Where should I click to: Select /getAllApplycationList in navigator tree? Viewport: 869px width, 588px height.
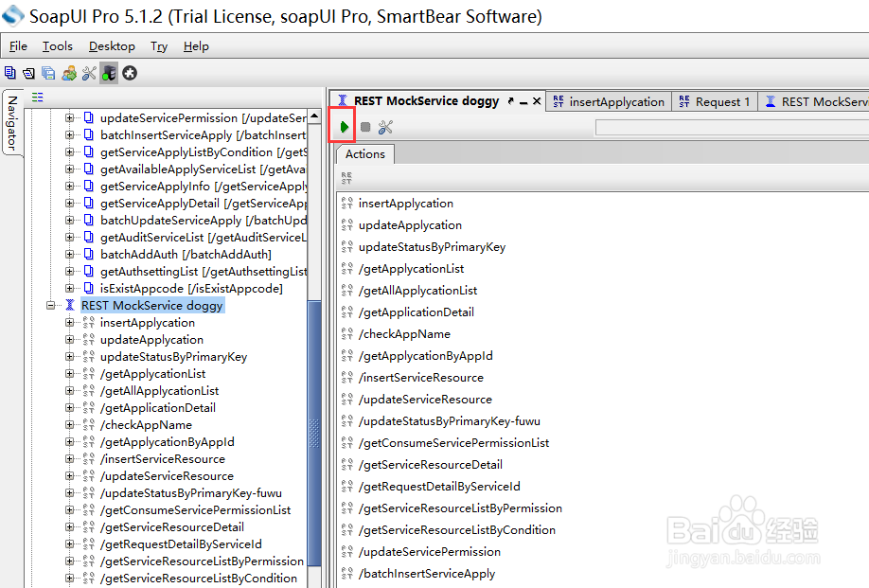coord(160,391)
